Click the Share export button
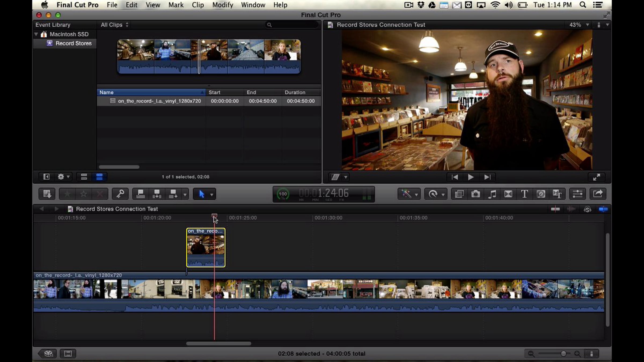Viewport: 644px width, 362px height. click(x=598, y=194)
